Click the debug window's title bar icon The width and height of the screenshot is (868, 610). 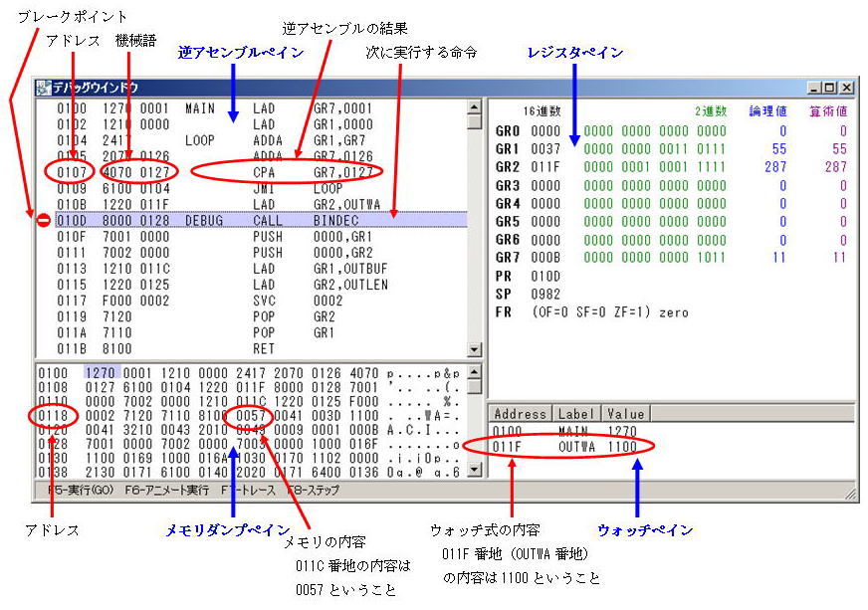point(44,88)
